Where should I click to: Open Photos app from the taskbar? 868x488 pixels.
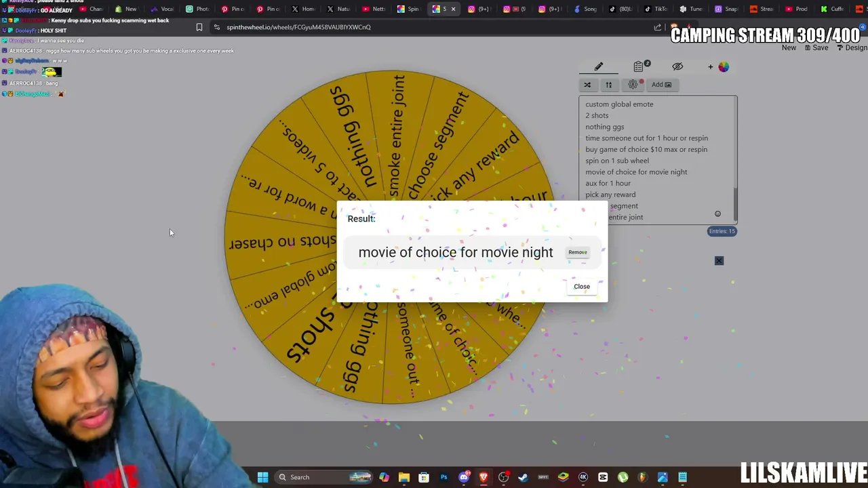[x=663, y=477]
